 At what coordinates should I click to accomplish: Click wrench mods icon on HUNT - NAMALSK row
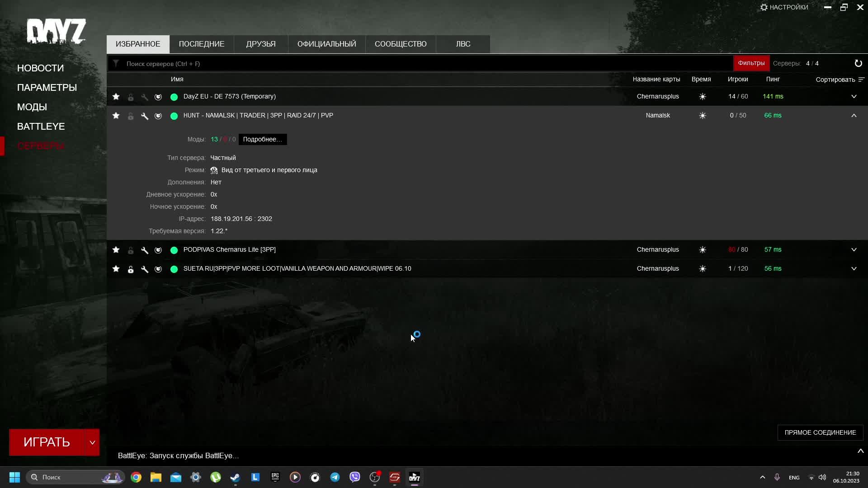pos(145,116)
